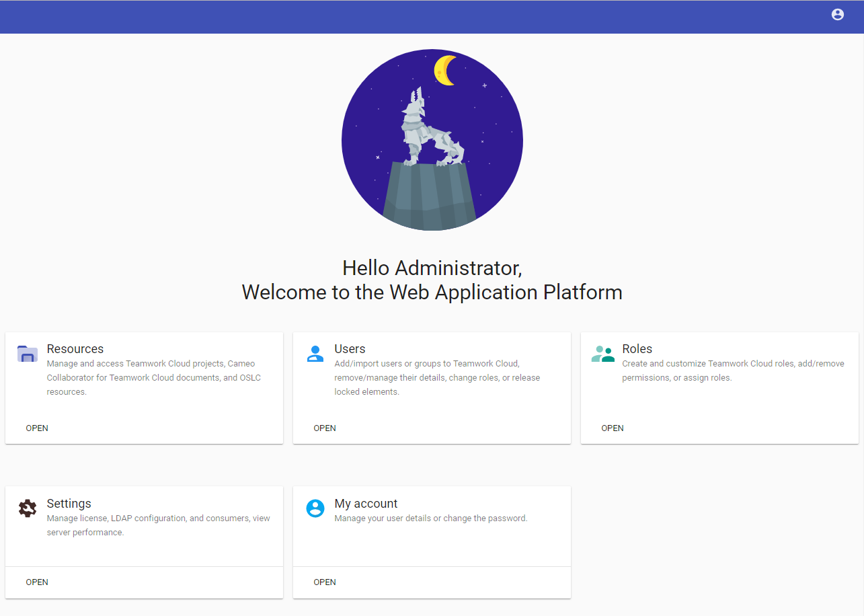Click the Users card heading
Image resolution: width=864 pixels, height=616 pixels.
350,349
